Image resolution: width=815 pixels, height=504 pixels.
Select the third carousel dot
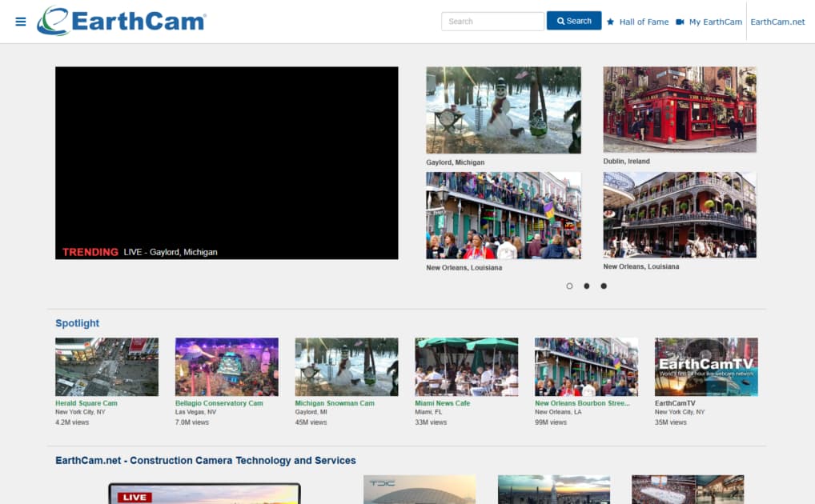point(604,286)
